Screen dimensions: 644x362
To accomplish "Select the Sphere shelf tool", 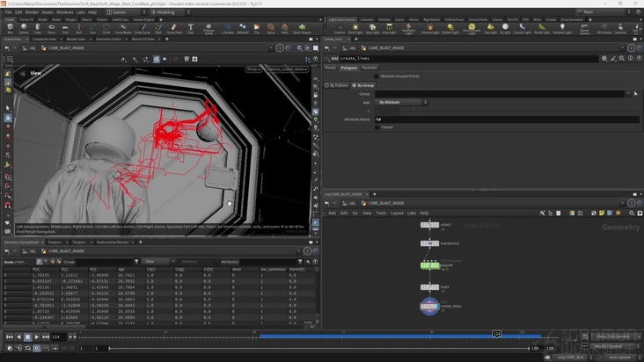I will click(25, 29).
